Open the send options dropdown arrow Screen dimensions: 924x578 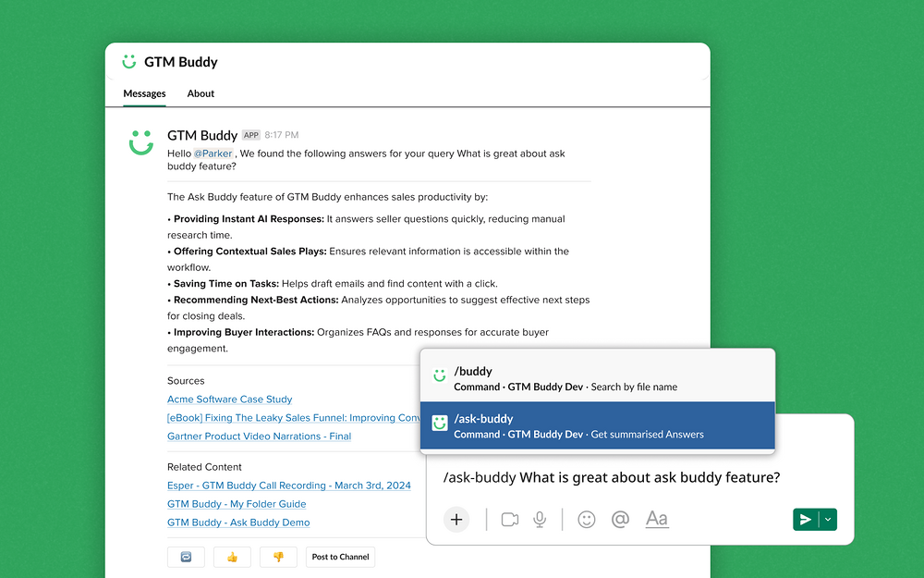click(x=828, y=520)
